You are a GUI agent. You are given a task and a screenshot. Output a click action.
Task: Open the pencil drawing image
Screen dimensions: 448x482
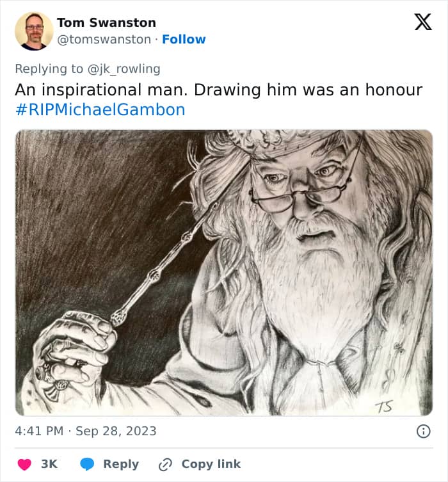point(224,273)
